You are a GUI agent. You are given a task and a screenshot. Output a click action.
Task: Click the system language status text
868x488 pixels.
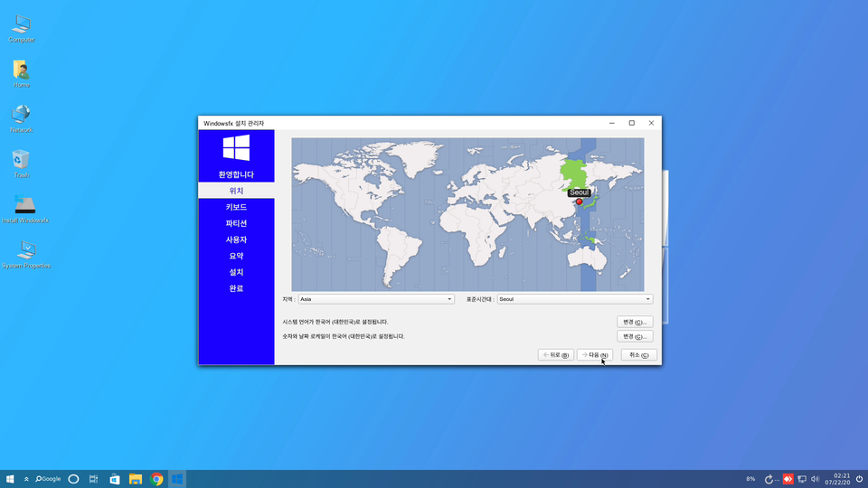[x=335, y=322]
